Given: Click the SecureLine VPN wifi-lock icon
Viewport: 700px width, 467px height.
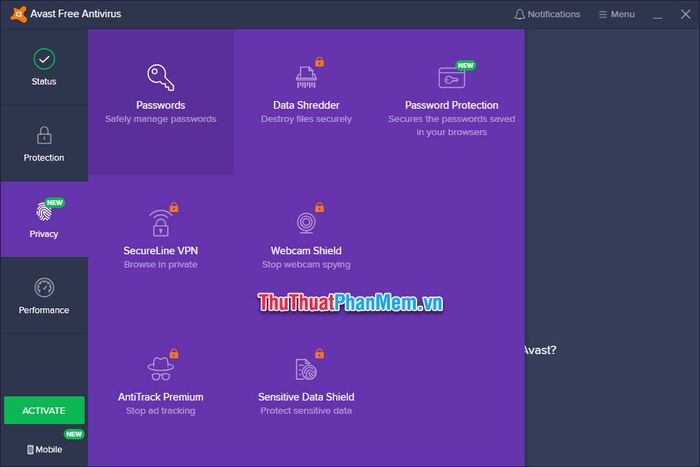Looking at the screenshot, I should coord(161,223).
